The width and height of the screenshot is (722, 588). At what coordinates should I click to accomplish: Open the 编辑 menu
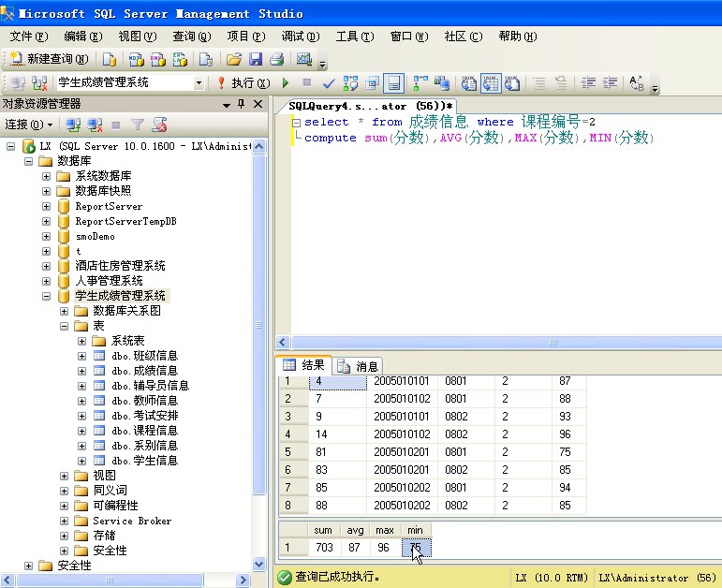coord(83,37)
